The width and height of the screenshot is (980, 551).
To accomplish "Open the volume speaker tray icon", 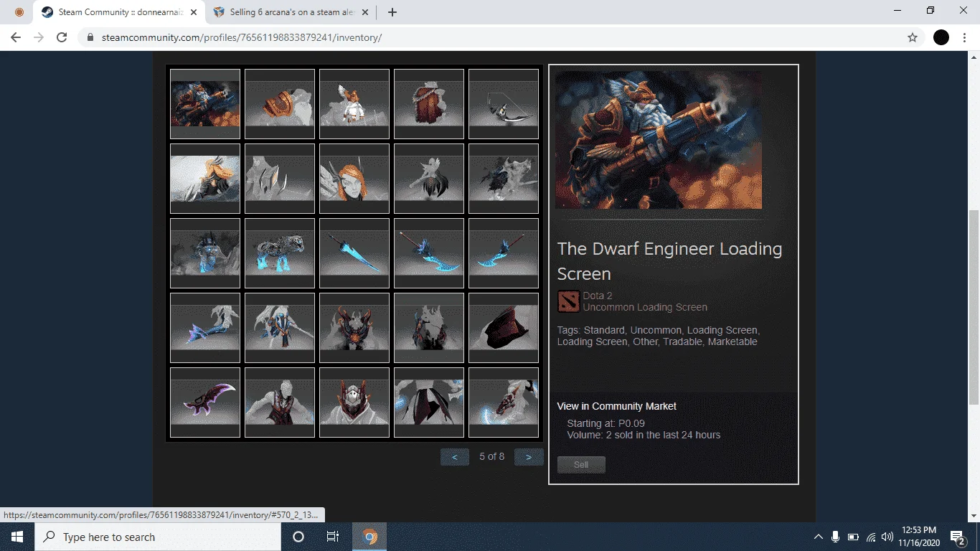I will (x=887, y=537).
